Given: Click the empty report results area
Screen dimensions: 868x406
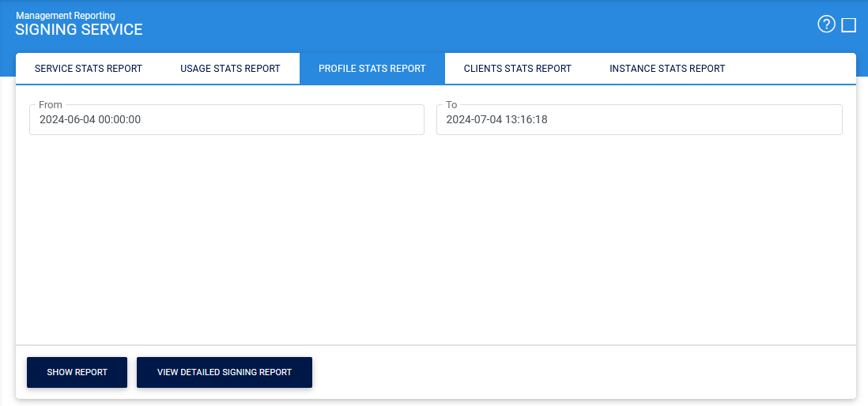Looking at the screenshot, I should (x=435, y=237).
